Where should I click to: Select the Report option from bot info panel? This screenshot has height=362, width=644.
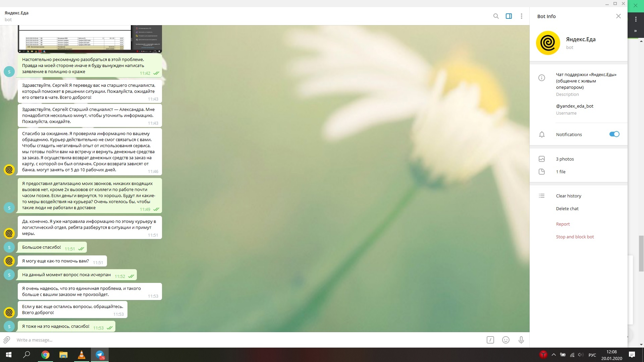(562, 224)
